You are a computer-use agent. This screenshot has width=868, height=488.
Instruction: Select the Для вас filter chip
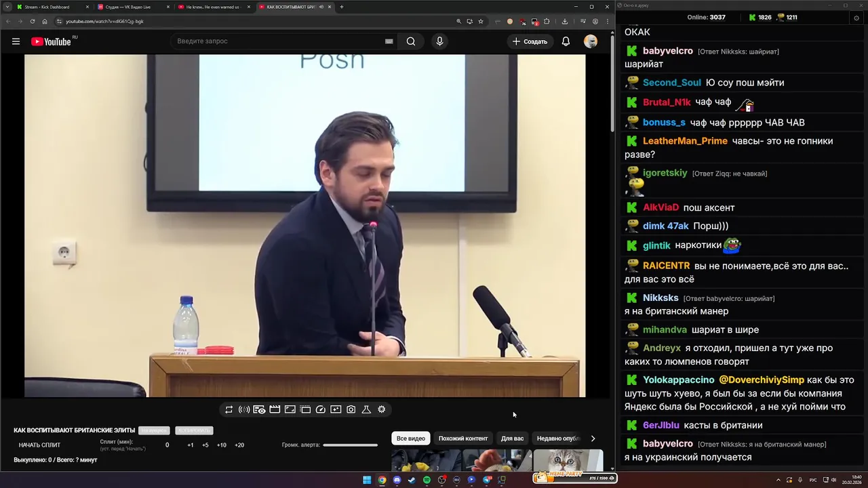(x=512, y=439)
